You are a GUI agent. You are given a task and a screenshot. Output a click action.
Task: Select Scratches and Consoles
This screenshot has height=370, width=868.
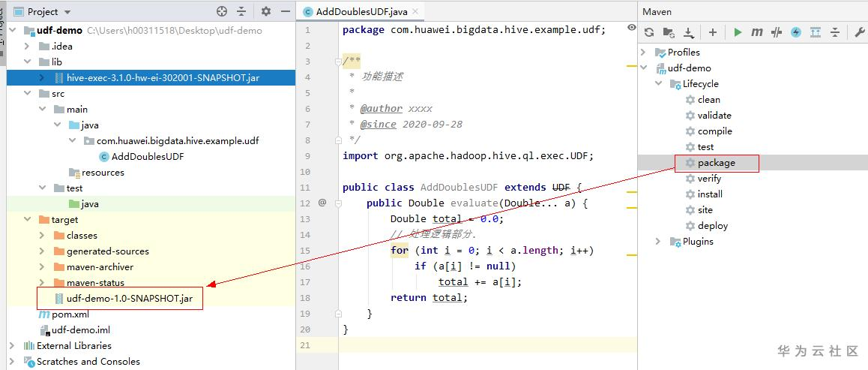[x=82, y=362]
